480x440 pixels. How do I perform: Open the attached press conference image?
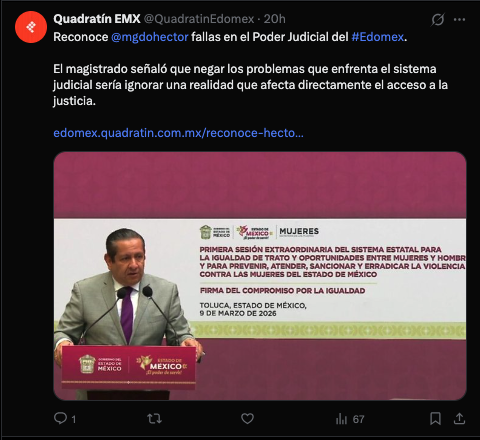[x=260, y=276]
